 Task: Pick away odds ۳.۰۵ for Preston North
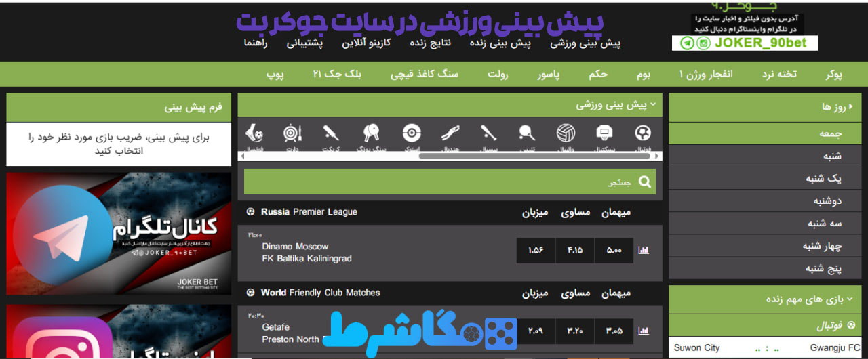614,331
